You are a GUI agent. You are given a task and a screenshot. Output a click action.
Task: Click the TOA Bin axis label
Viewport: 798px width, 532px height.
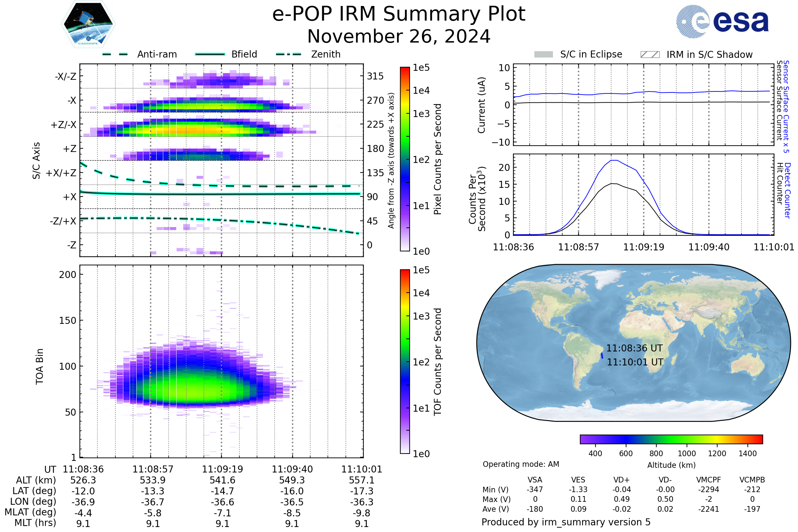pyautogui.click(x=39, y=366)
